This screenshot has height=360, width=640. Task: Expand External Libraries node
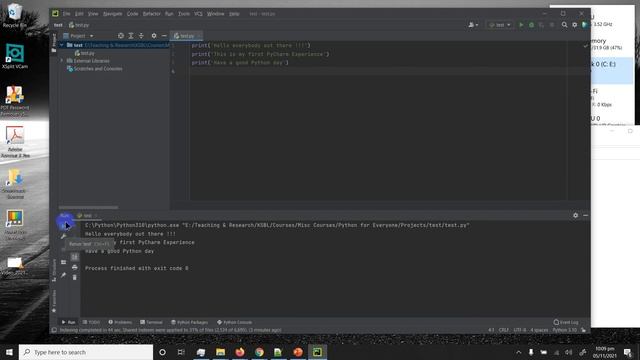click(62, 60)
